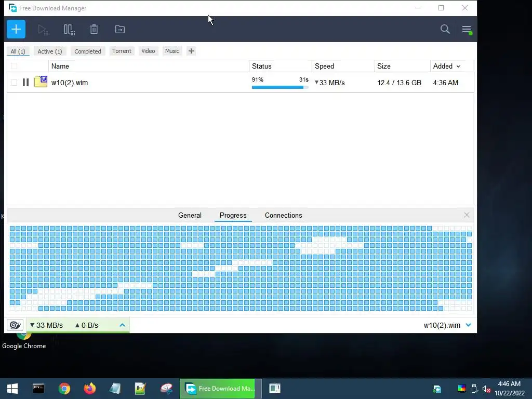Sort by Speed column header
The height and width of the screenshot is (399, 532).
click(343, 66)
